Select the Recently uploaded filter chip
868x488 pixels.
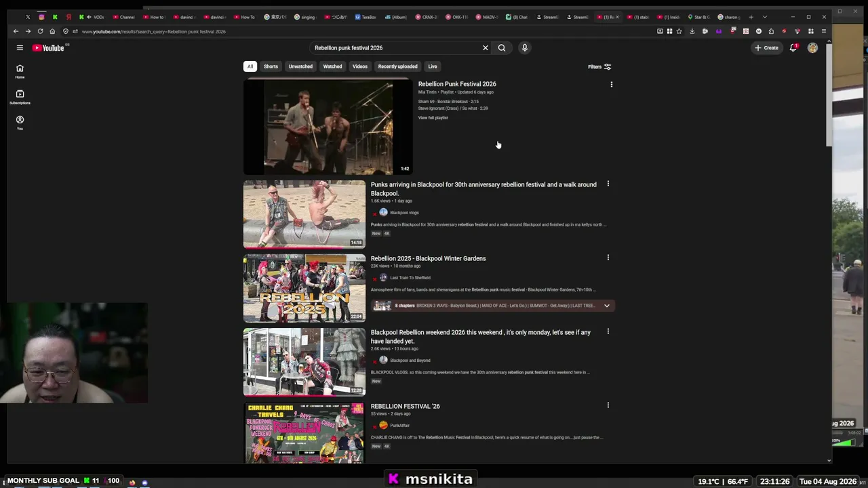tap(397, 66)
